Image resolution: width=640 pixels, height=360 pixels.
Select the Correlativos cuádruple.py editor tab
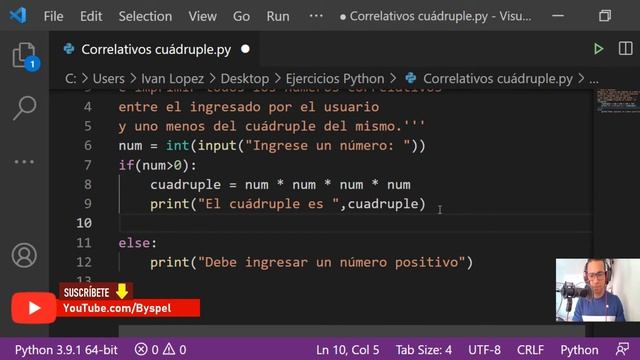tap(156, 49)
